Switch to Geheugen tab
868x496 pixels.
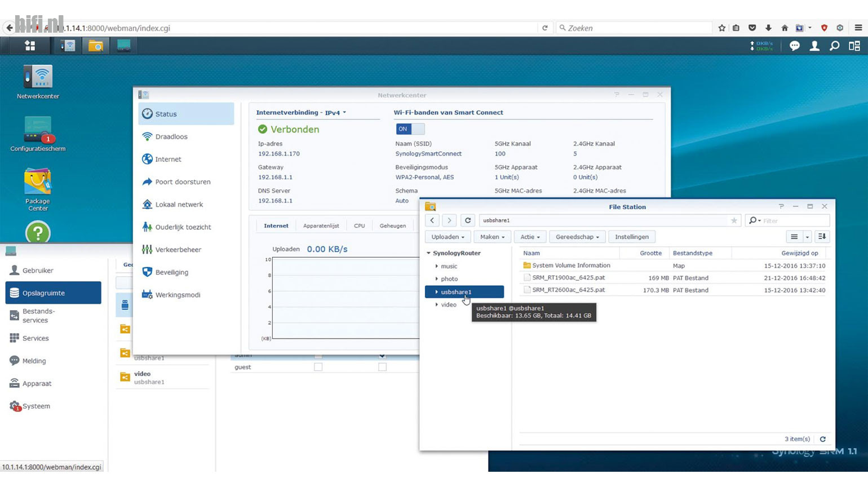click(393, 225)
